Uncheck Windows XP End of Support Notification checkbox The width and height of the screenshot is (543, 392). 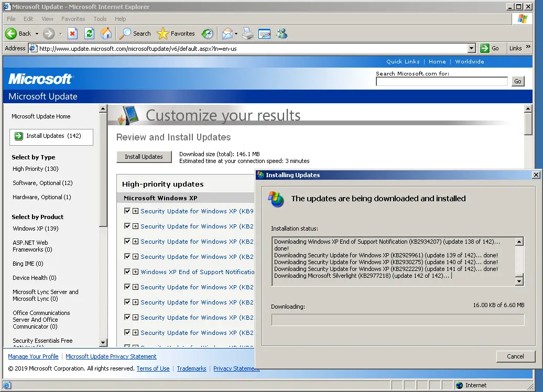(127, 272)
